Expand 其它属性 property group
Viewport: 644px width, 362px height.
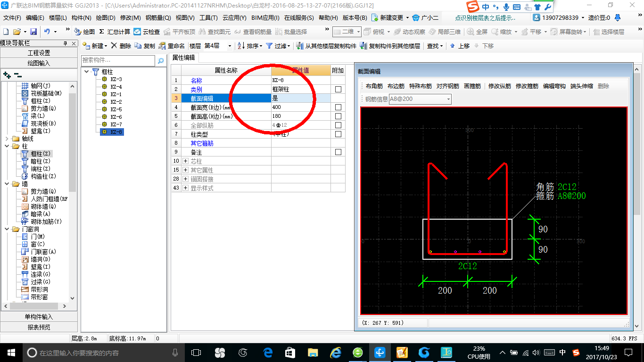[185, 170]
